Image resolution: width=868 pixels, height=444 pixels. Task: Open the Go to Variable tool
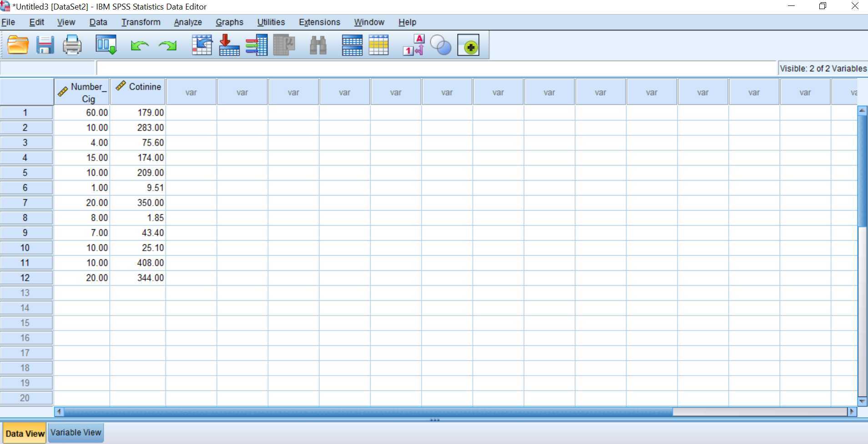(230, 45)
